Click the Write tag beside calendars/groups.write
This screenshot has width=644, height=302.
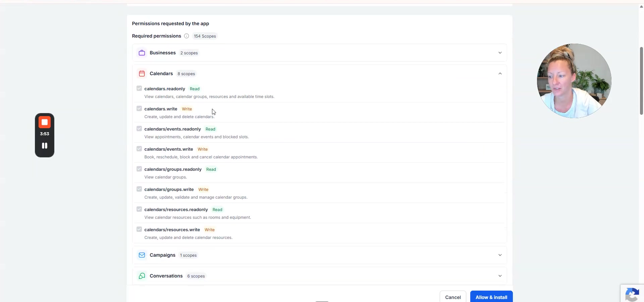[x=203, y=190]
